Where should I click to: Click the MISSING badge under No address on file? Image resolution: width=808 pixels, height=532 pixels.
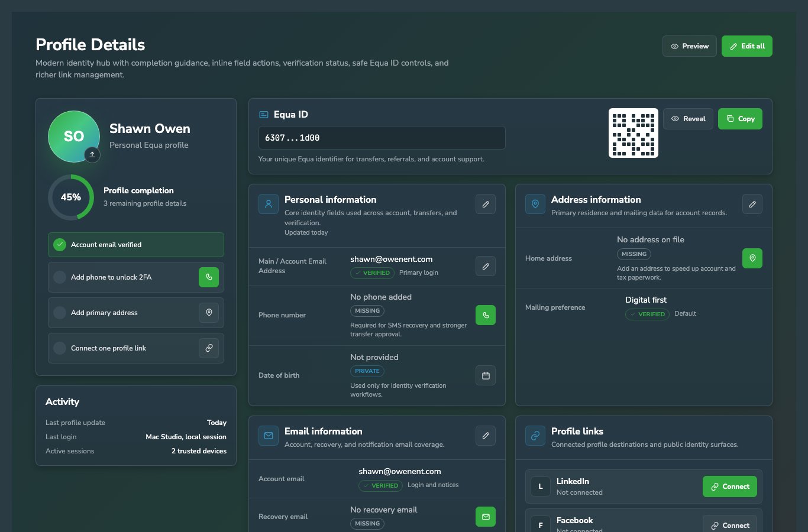point(634,254)
